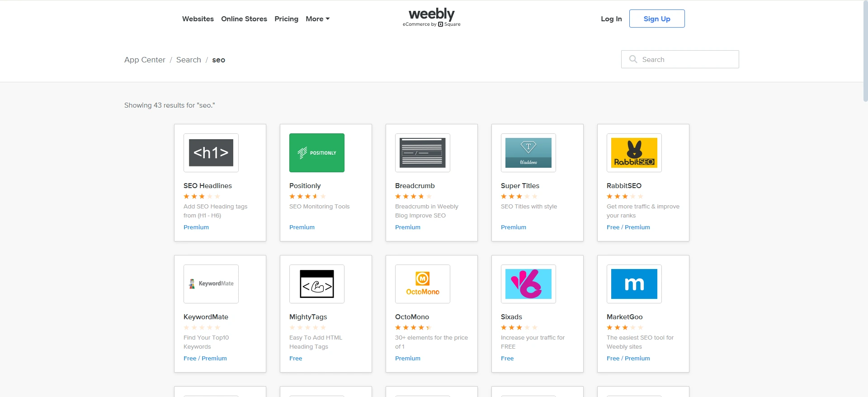
Task: Click 'Find Your Top10 Keywords' description
Action: coord(206,342)
